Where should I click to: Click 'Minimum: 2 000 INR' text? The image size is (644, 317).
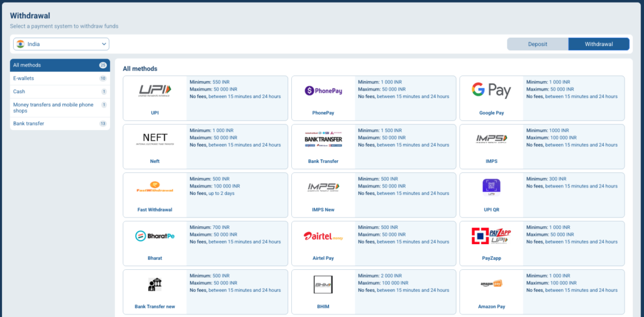pyautogui.click(x=380, y=276)
